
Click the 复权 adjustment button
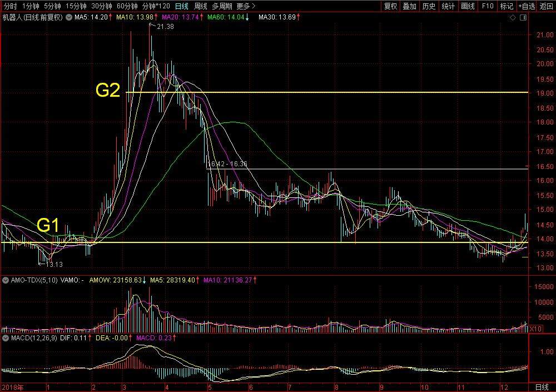pos(390,6)
